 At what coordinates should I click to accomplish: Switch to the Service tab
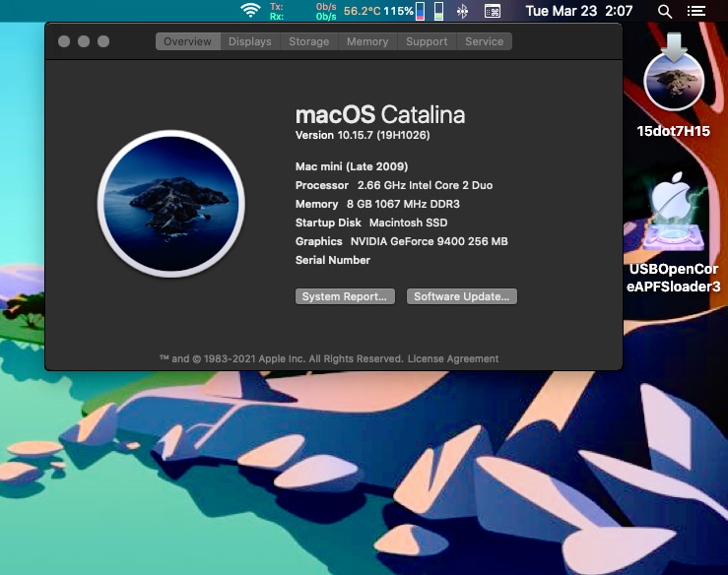pyautogui.click(x=485, y=41)
